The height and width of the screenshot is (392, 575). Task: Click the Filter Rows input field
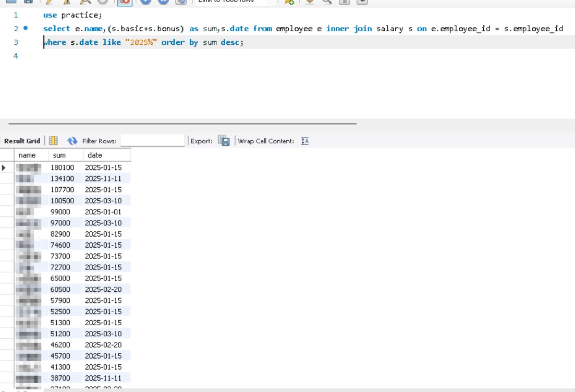[x=152, y=141]
